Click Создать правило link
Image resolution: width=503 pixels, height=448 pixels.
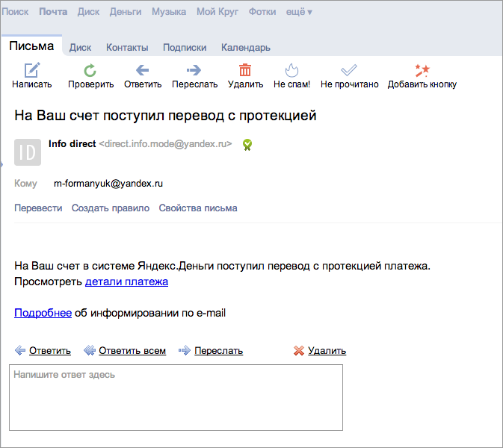pyautogui.click(x=111, y=208)
